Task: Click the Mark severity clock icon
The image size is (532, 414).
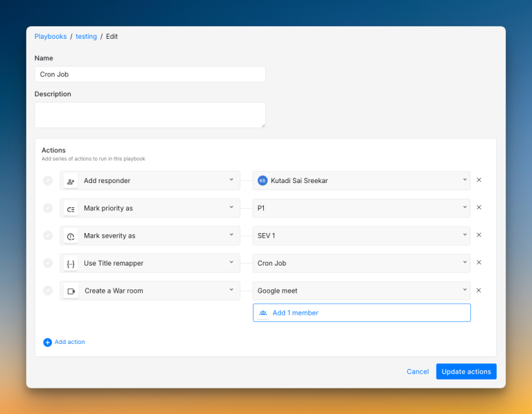Action: 71,236
